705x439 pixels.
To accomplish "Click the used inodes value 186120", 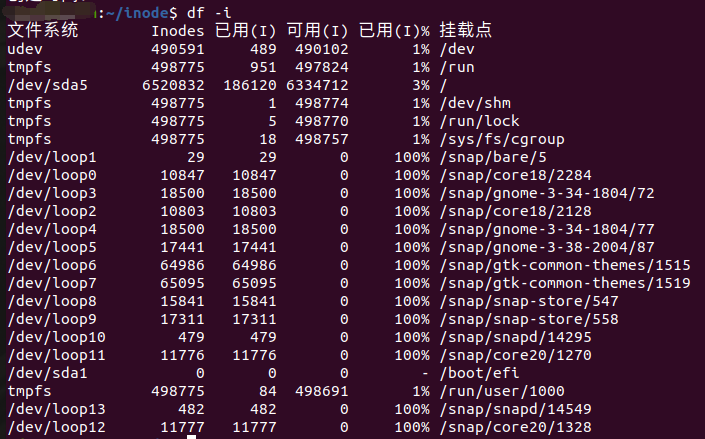I will click(249, 85).
